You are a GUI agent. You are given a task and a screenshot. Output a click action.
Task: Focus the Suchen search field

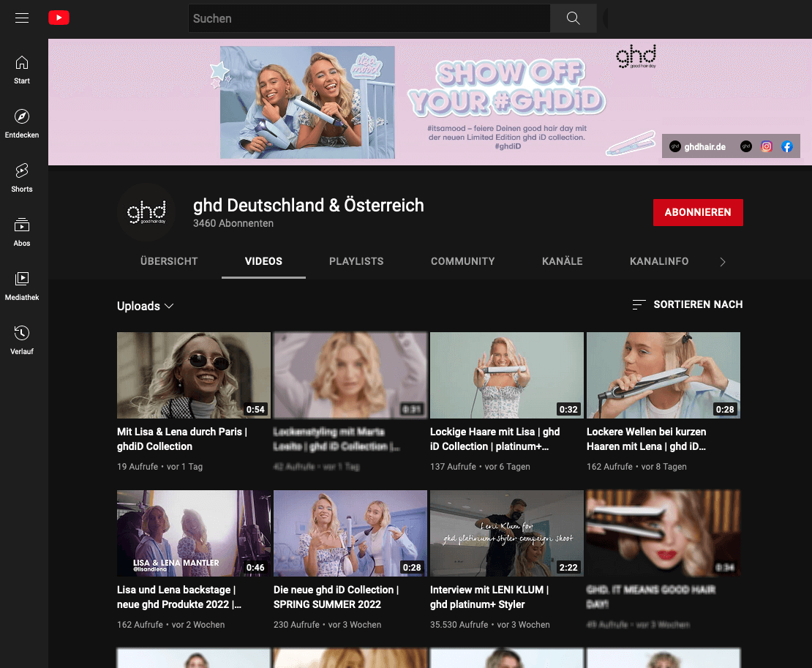click(x=369, y=18)
